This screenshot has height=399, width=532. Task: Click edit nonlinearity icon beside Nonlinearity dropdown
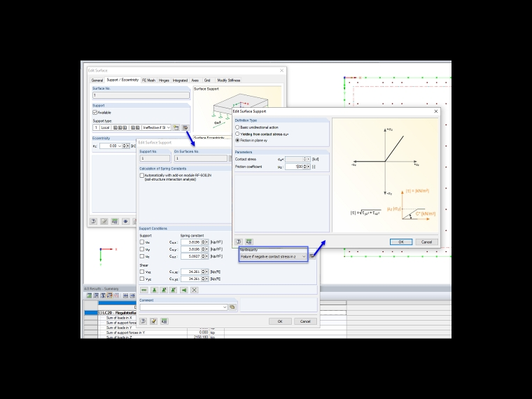point(312,256)
